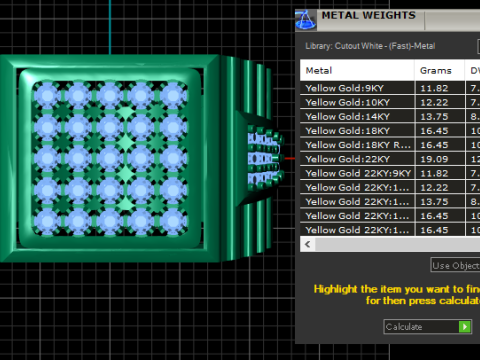Image resolution: width=480 pixels, height=360 pixels.
Task: Click the green arrow on Calculate
Action: (x=464, y=327)
